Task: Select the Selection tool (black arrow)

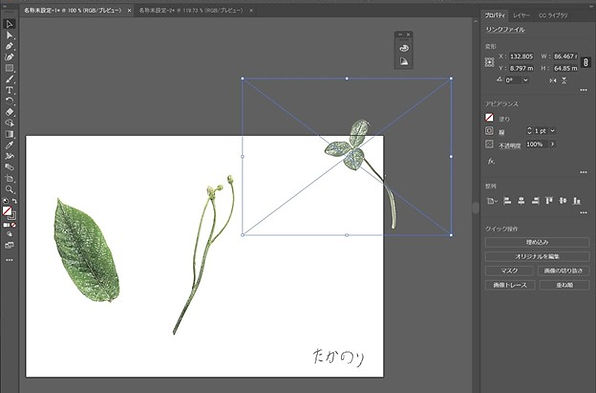Action: click(x=10, y=24)
